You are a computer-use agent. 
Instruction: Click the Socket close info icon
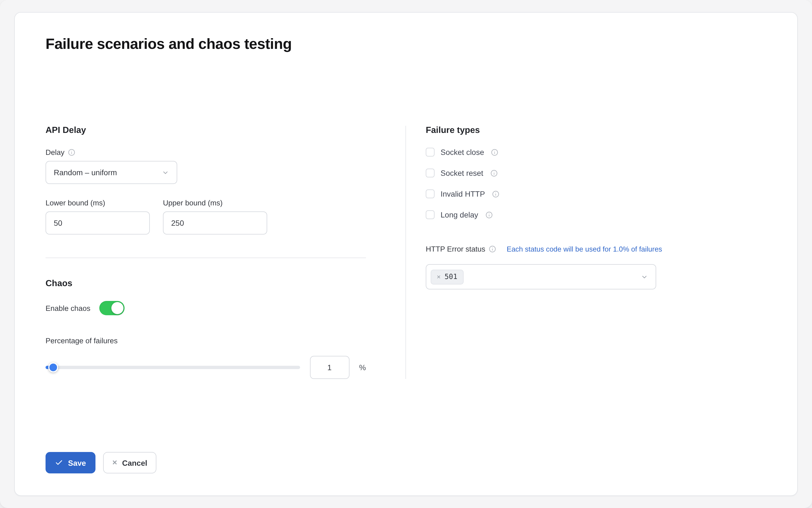(x=495, y=152)
